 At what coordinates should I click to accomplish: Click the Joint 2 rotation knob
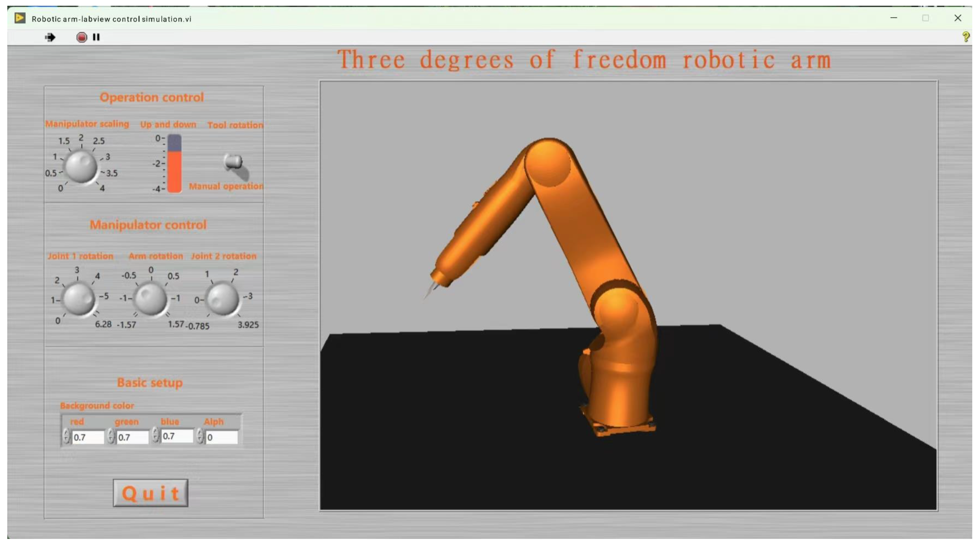click(223, 299)
